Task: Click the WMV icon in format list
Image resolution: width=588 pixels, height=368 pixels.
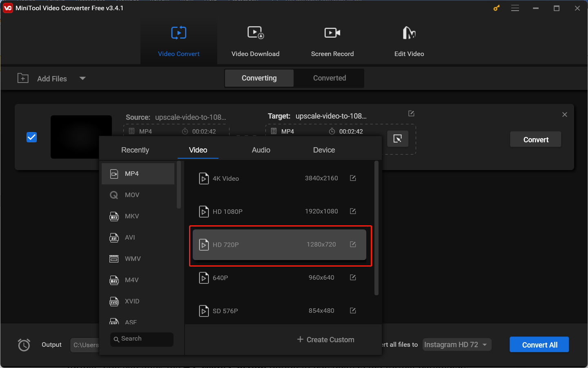Action: point(114,259)
